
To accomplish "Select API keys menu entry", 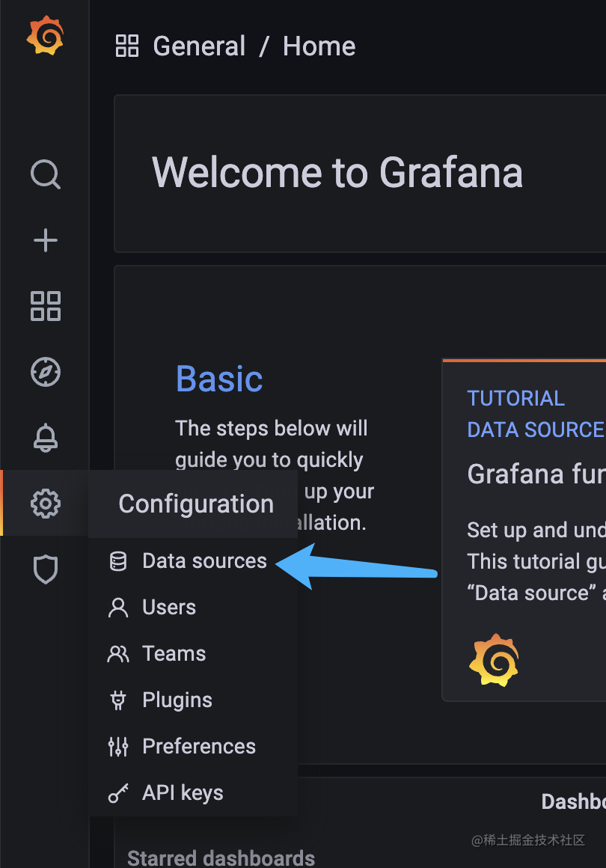I will (183, 793).
